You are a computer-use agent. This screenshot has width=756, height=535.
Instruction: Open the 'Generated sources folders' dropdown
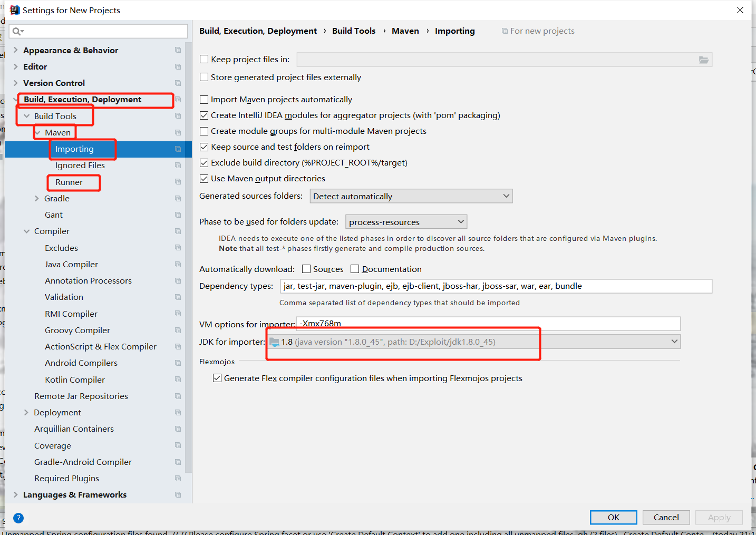point(411,196)
